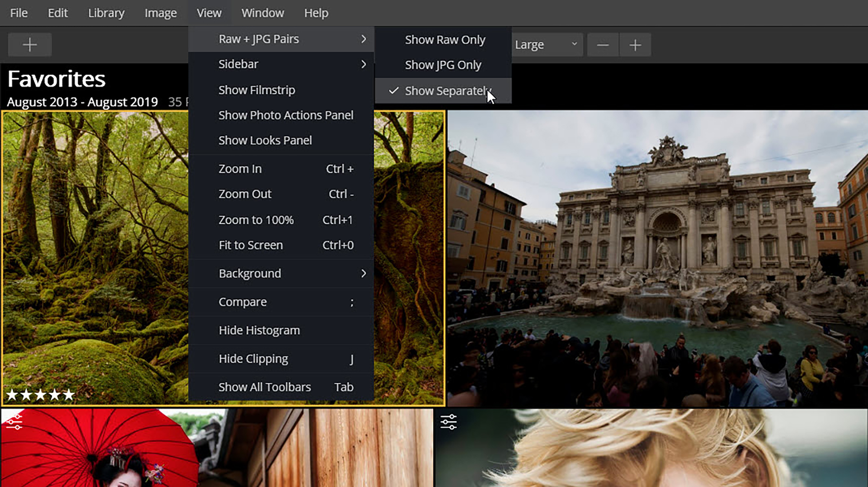868x487 pixels.
Task: Open the Large thumbnail size dropdown
Action: 547,44
